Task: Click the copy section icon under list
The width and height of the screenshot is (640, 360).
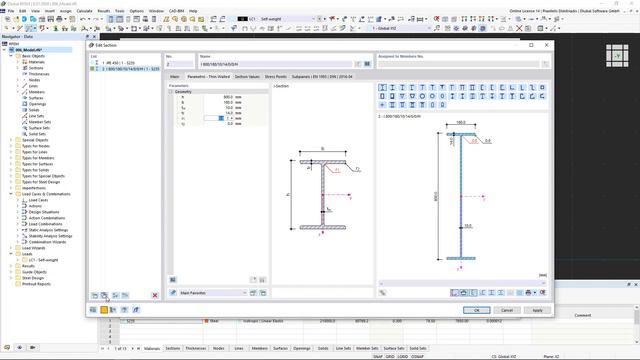Action: (x=104, y=295)
